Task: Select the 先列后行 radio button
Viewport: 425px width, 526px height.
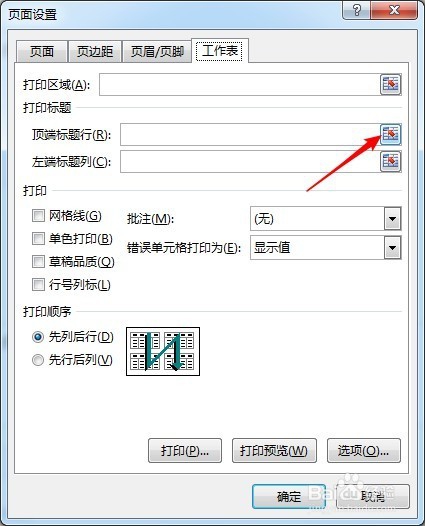Action: click(x=38, y=337)
